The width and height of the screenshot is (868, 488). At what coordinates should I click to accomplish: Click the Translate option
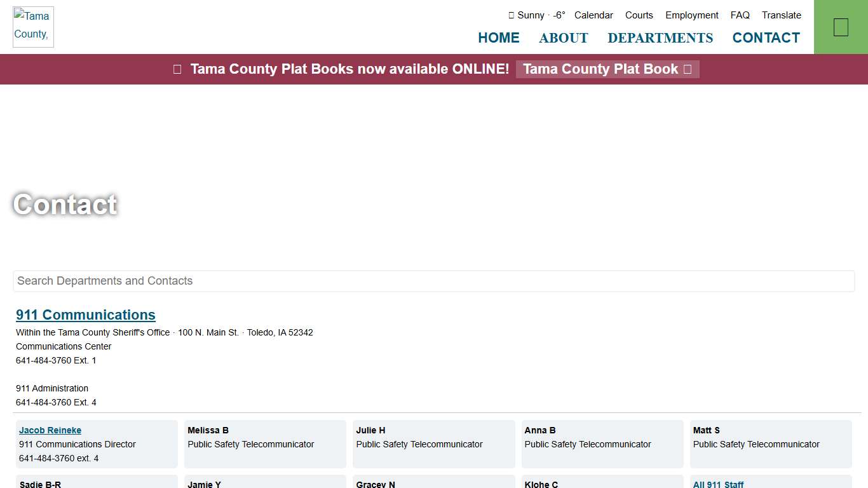tap(781, 15)
